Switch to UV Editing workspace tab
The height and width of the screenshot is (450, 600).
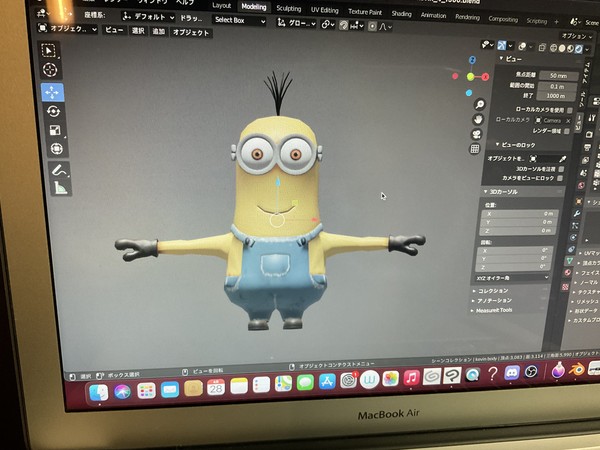point(324,10)
